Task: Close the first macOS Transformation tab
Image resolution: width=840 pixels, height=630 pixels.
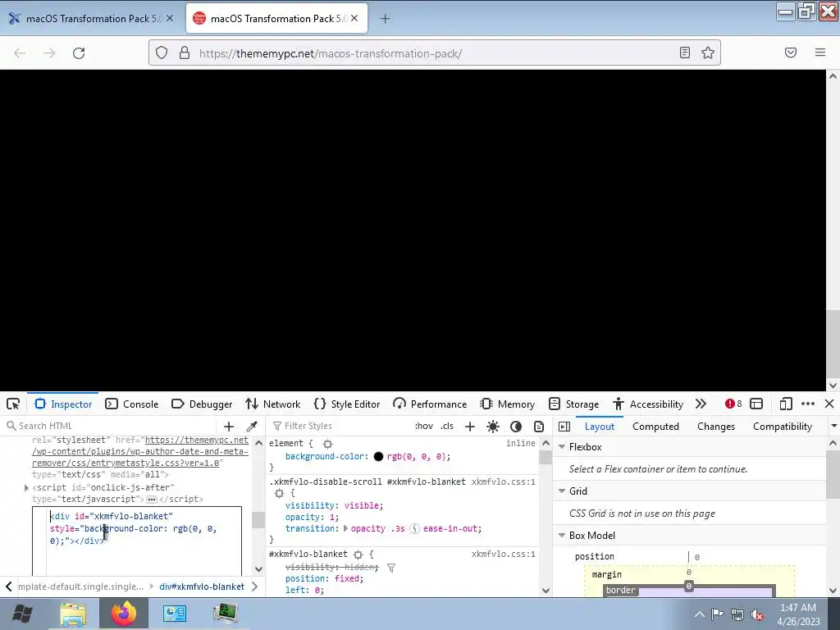Action: pos(170,18)
